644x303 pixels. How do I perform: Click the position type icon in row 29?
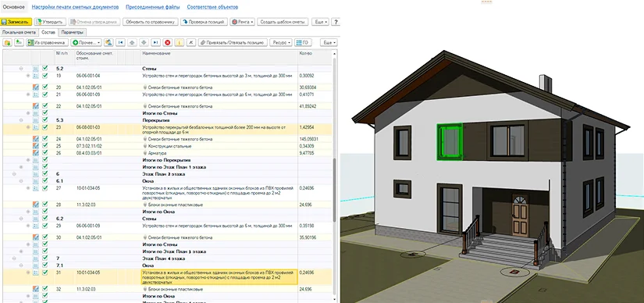(36, 226)
